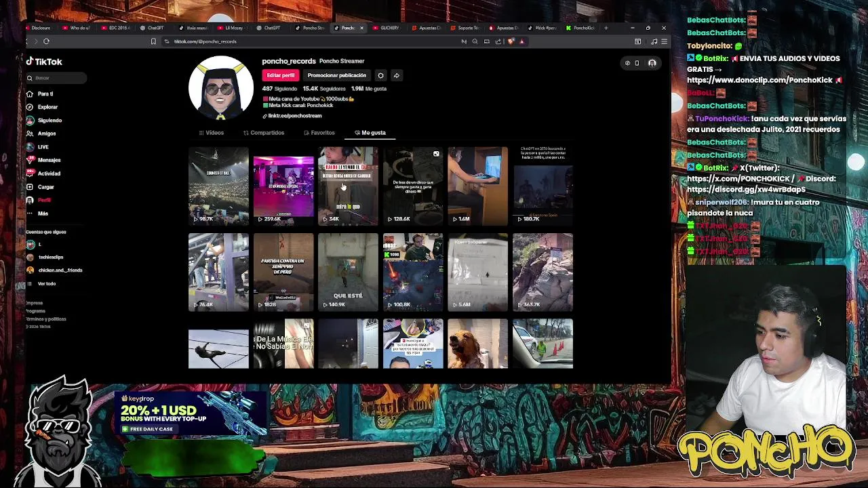Open the gameplay video with 100.8K views
868x488 pixels.
click(x=413, y=272)
